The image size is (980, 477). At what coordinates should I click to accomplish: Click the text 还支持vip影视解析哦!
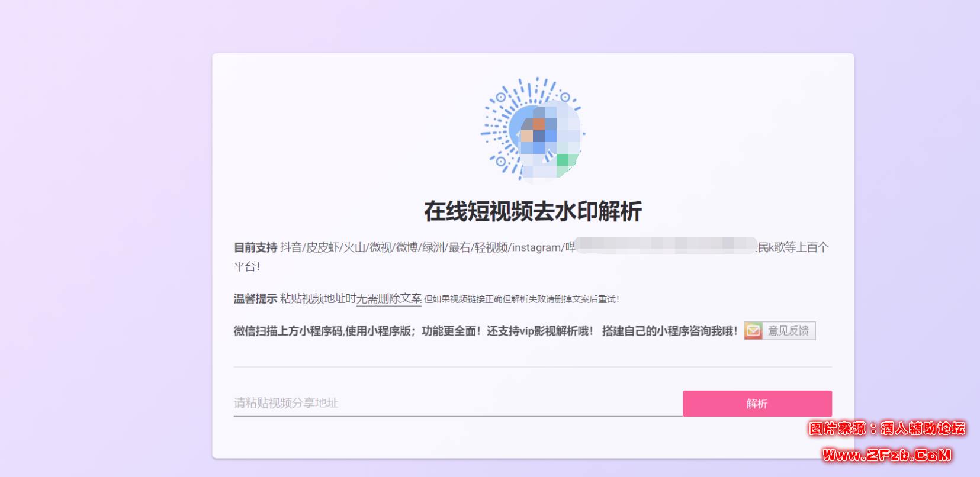click(x=540, y=331)
